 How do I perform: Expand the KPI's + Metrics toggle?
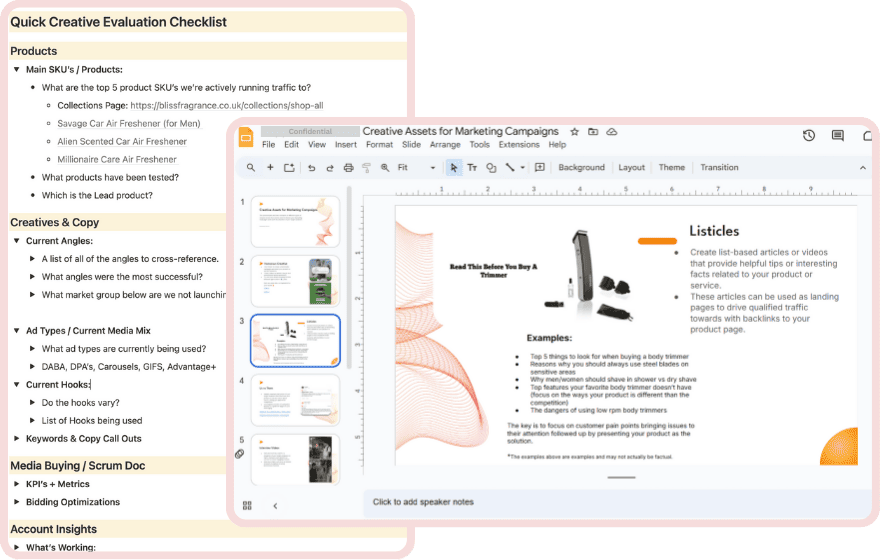pyautogui.click(x=17, y=484)
